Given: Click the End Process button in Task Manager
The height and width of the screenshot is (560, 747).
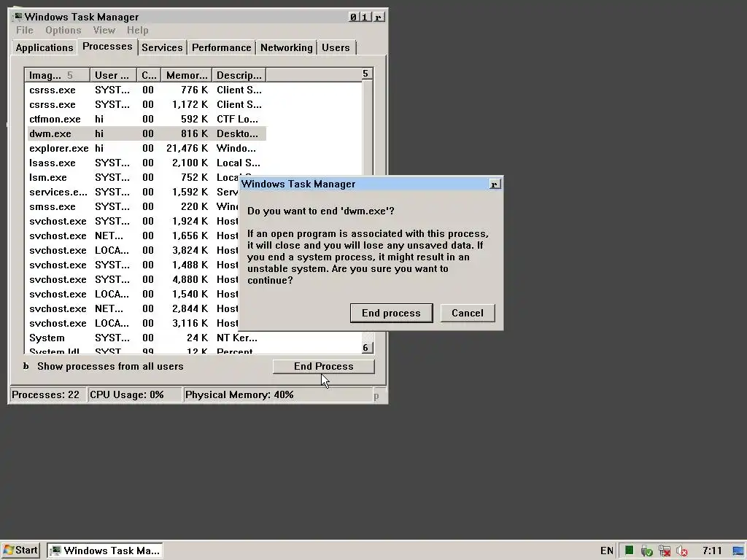Looking at the screenshot, I should point(323,366).
